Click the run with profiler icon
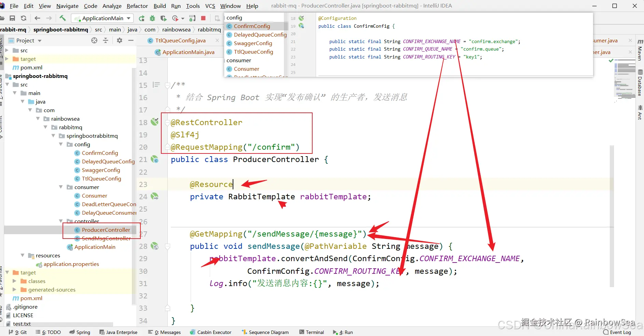The width and height of the screenshot is (644, 336). [175, 18]
